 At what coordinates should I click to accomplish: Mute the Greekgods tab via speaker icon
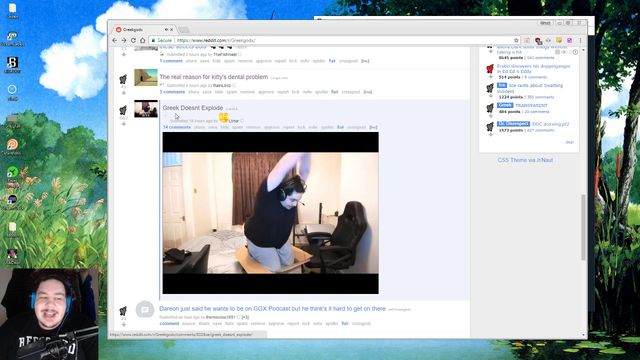(x=166, y=29)
